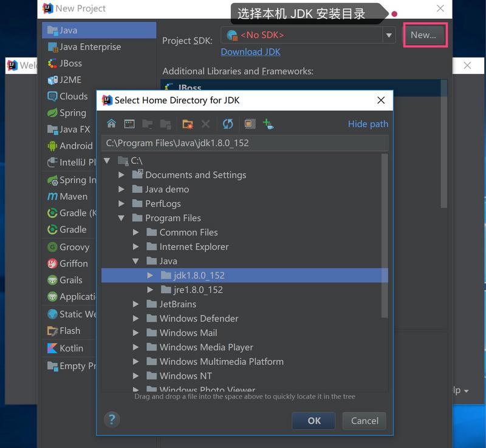This screenshot has width=486, height=448.
Task: Select Flash project type
Action: [64, 331]
